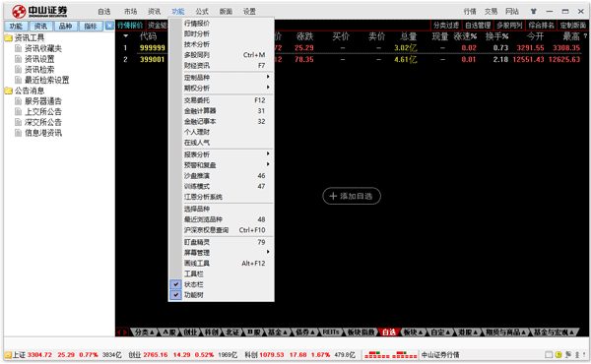Image resolution: width=591 pixels, height=364 pixels.
Task: Click document icon beside 信息港资讯
Action: [x=18, y=133]
